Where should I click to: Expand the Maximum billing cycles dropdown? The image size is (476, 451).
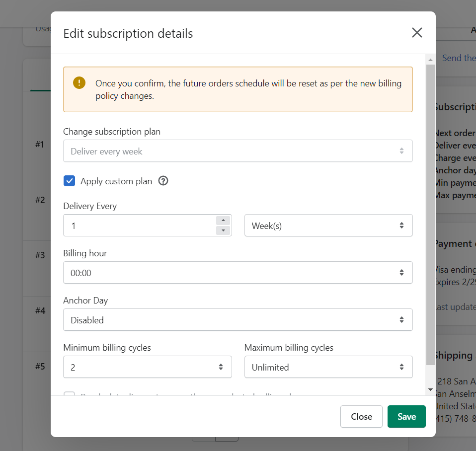[328, 367]
